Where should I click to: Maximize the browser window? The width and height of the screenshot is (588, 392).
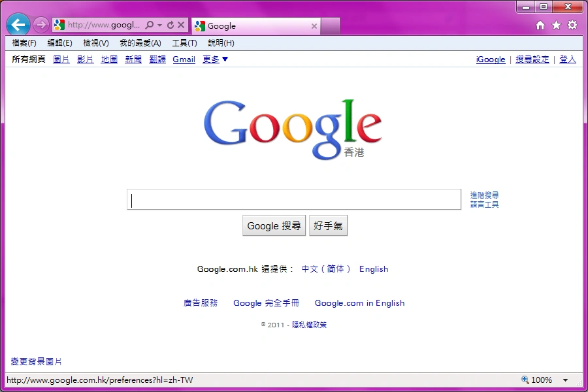click(x=544, y=7)
